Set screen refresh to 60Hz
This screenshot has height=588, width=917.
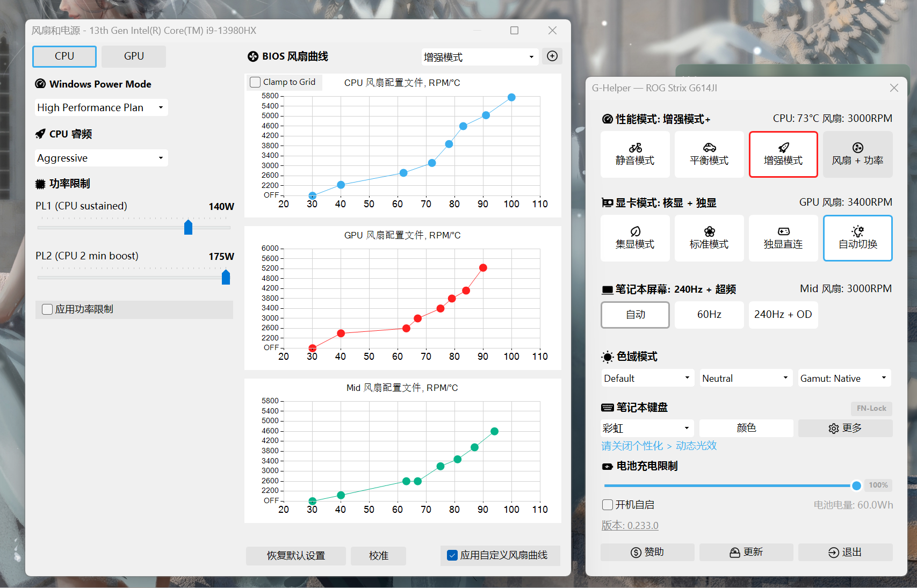(709, 314)
